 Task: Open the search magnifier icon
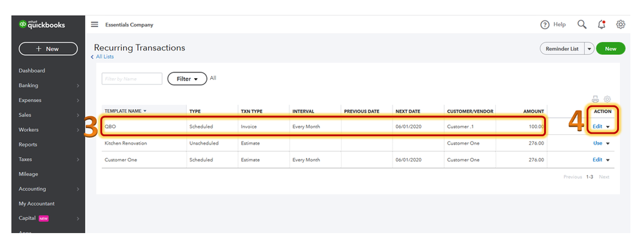[x=582, y=25]
